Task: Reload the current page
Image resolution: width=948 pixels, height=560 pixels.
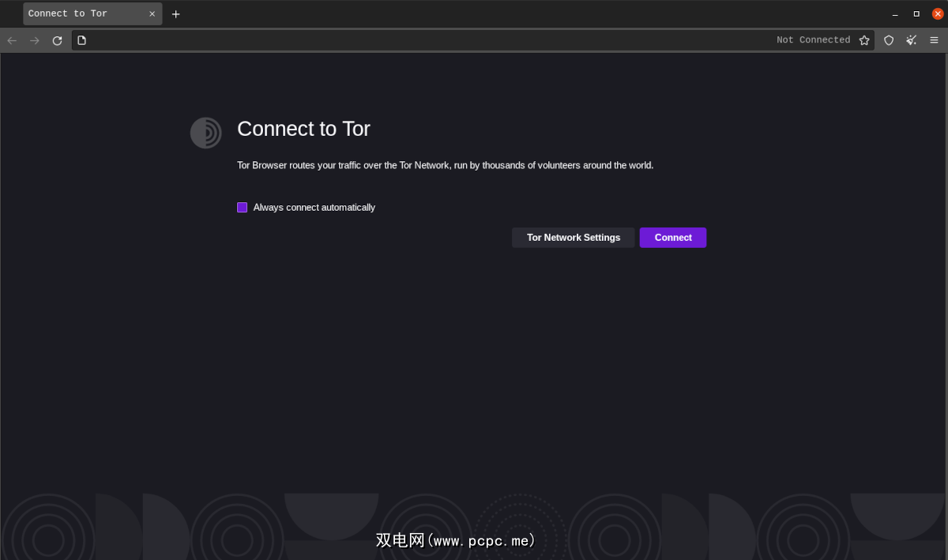Action: (x=57, y=40)
